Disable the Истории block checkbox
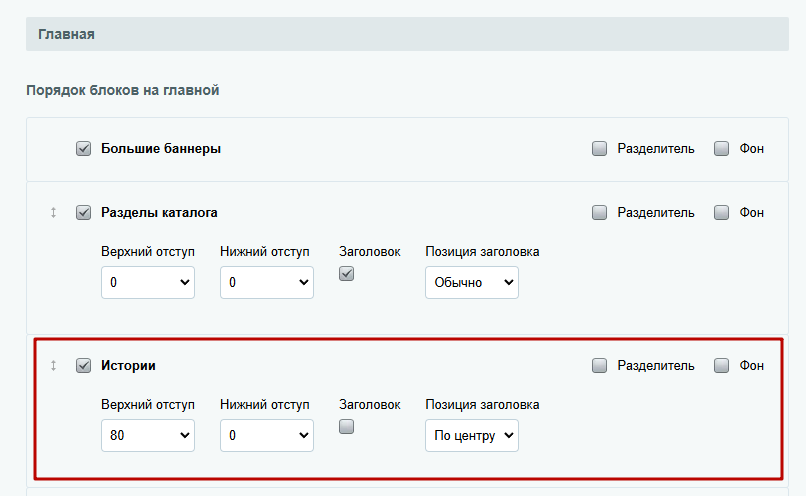This screenshot has width=806, height=496. (x=83, y=365)
